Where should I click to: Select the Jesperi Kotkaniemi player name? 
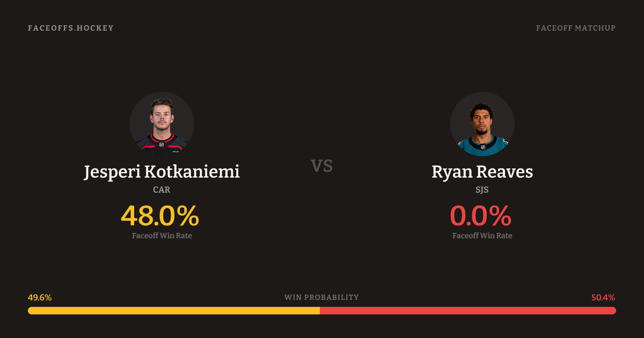(x=162, y=172)
